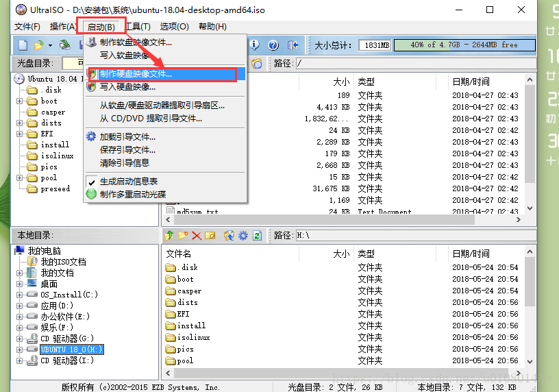Screen dimensions: 559x392
Task: Click the Open CD/DVD toolbar icon
Action: (65, 45)
